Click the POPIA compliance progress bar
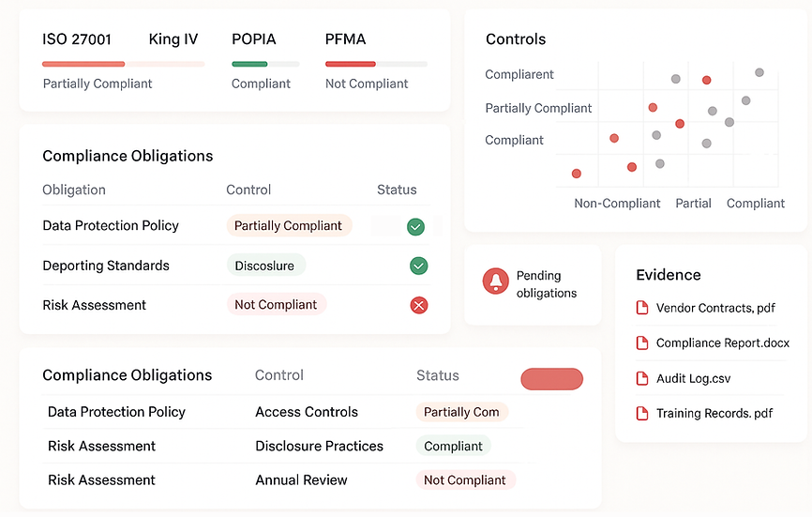 coord(265,64)
